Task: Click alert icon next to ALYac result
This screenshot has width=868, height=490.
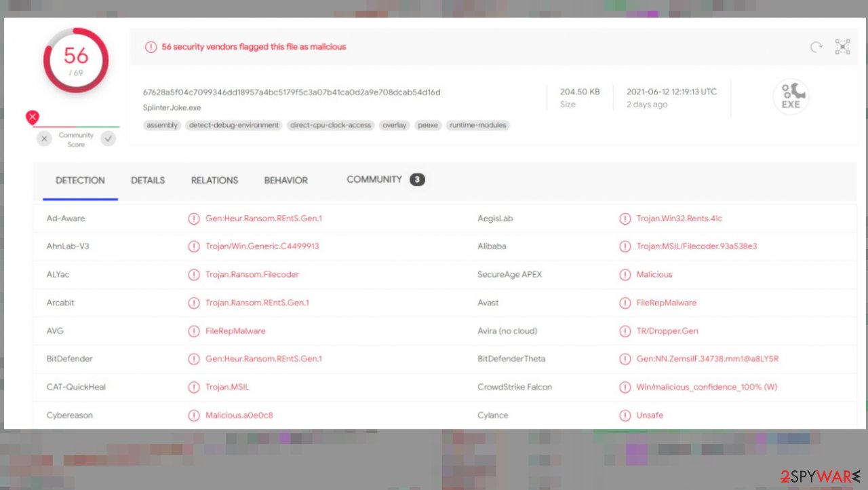Action: click(194, 275)
